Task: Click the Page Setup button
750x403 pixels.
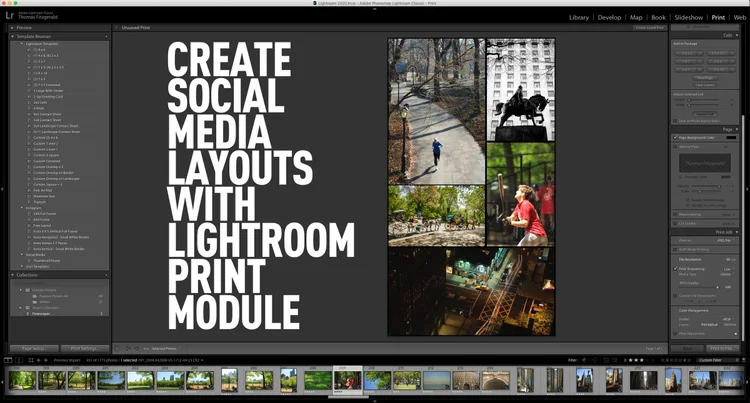Action: pos(33,349)
